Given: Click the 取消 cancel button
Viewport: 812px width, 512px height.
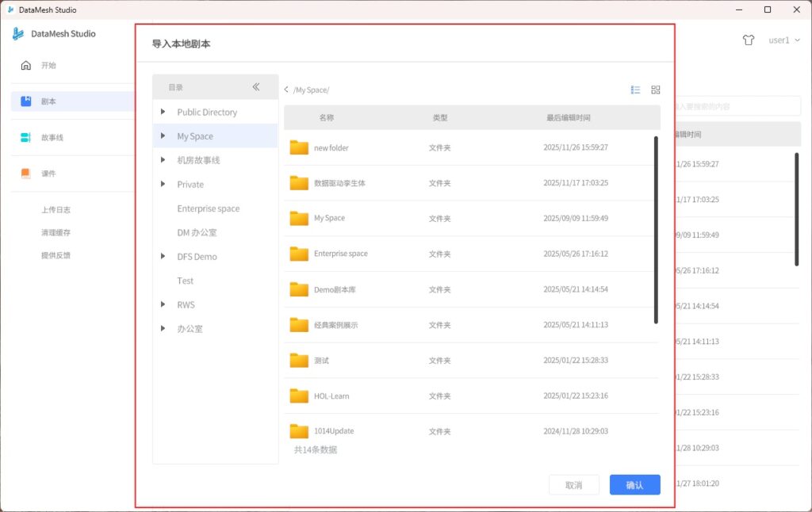Looking at the screenshot, I should point(573,485).
